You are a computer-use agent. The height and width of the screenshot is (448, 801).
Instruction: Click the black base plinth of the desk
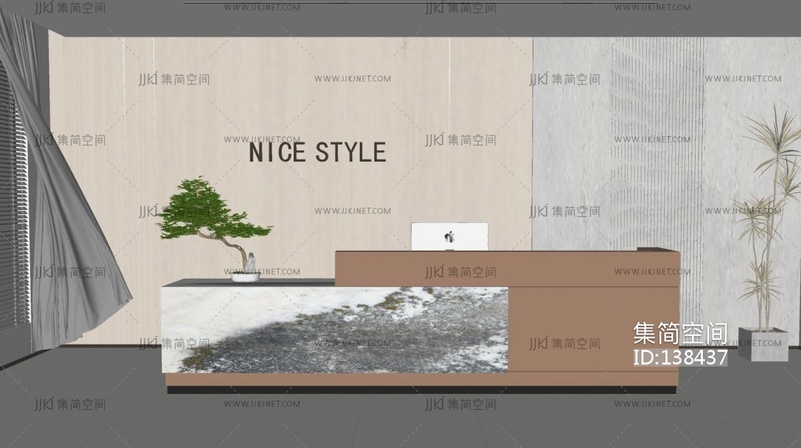click(420, 390)
